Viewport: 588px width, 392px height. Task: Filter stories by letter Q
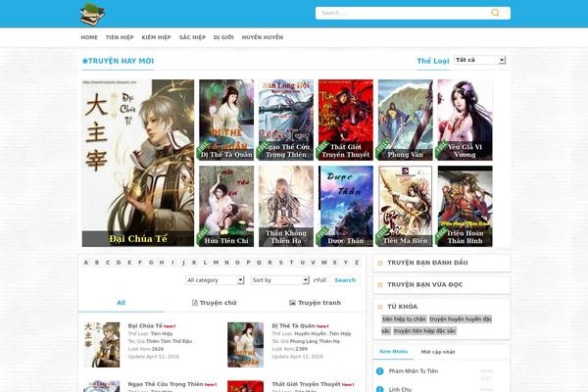pos(259,263)
